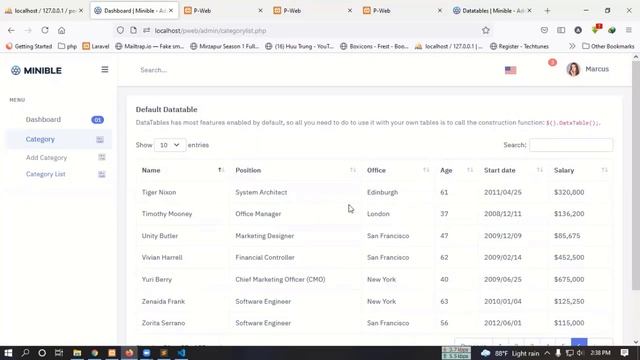Viewport: 640px width, 360px height.
Task: Open the php bookmarks folder
Action: tap(67, 46)
